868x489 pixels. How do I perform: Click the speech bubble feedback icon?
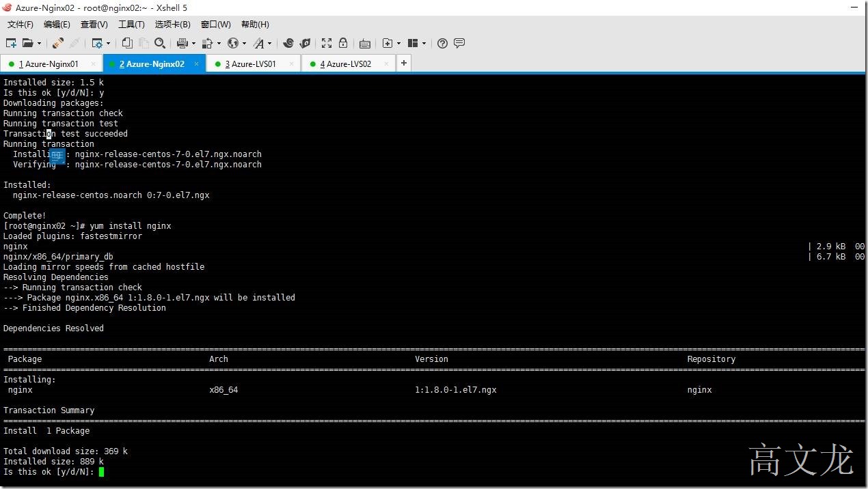click(459, 43)
